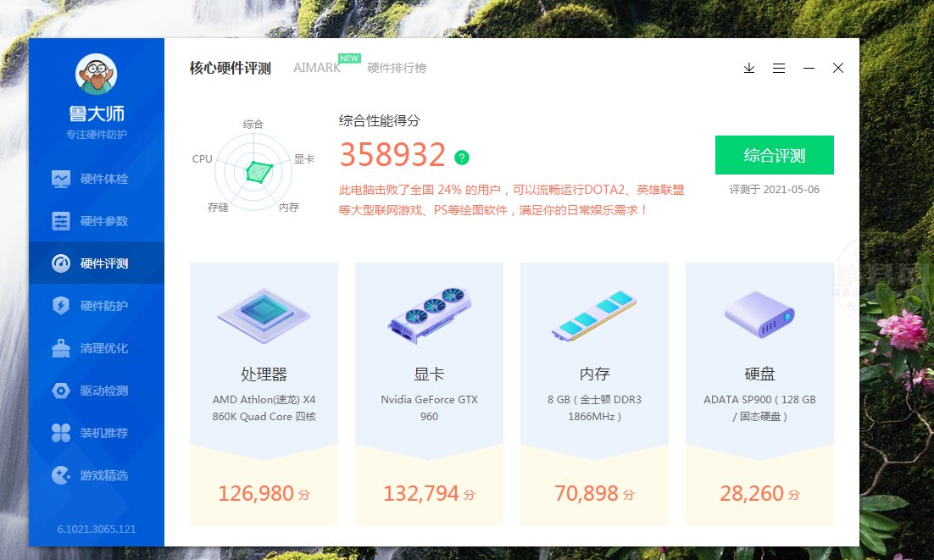Screen dimensions: 934x560
Task: Start benchmark with 综合评测 button
Action: pos(775,155)
